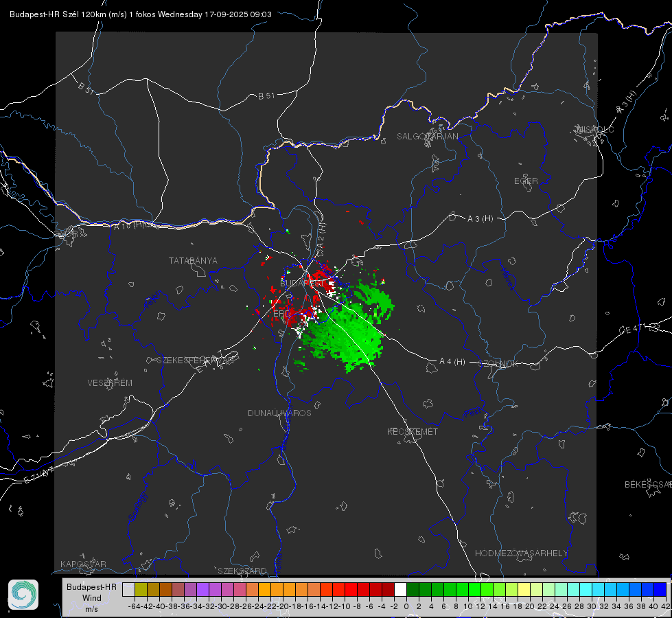Viewport: 672px width, 618px height.
Task: Click the KAPOSVÁR city label
Action: (x=83, y=564)
